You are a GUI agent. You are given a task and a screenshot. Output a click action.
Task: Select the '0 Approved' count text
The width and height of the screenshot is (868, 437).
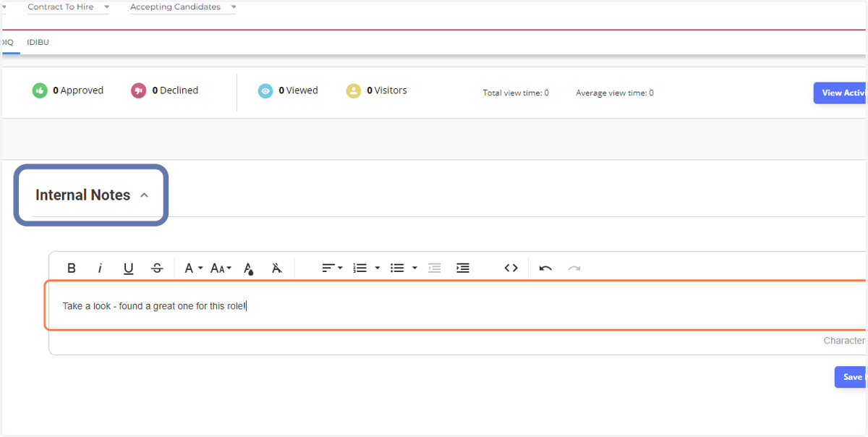(x=78, y=90)
